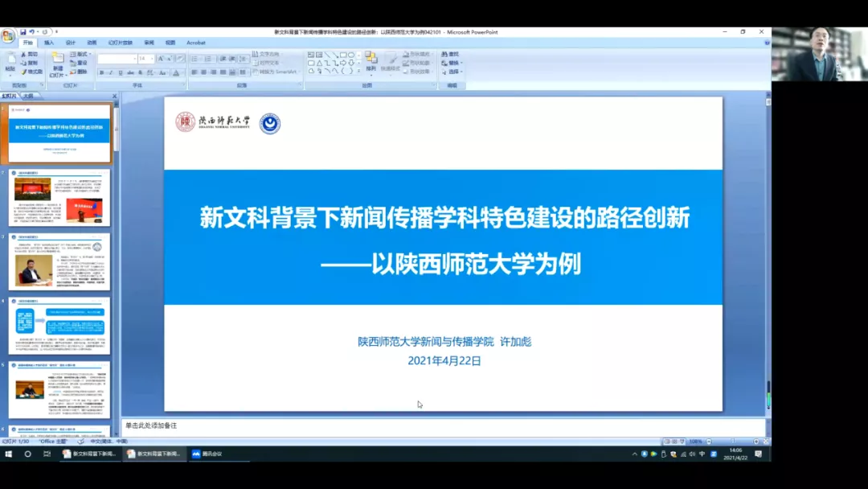
Task: Open Tencent Meeting from the taskbar
Action: click(x=207, y=454)
